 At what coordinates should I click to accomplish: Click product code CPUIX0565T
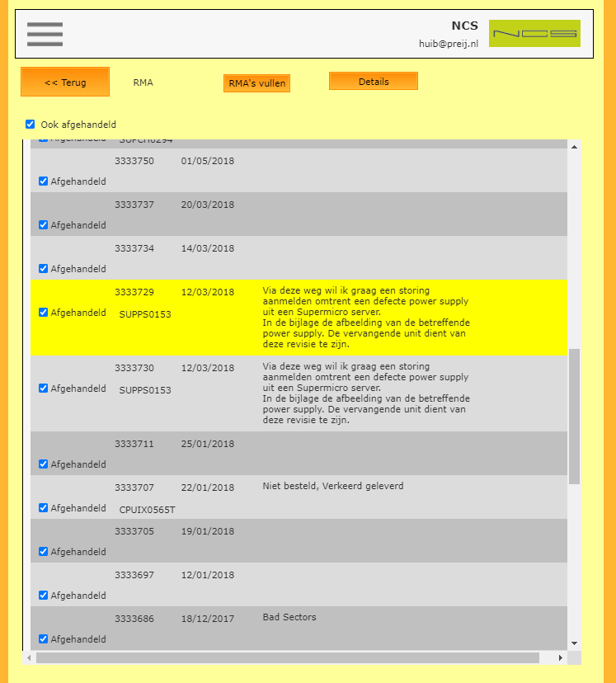click(147, 510)
